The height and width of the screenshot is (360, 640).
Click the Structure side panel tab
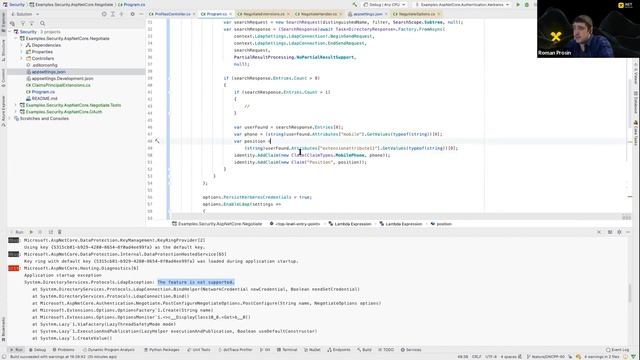click(x=3, y=51)
